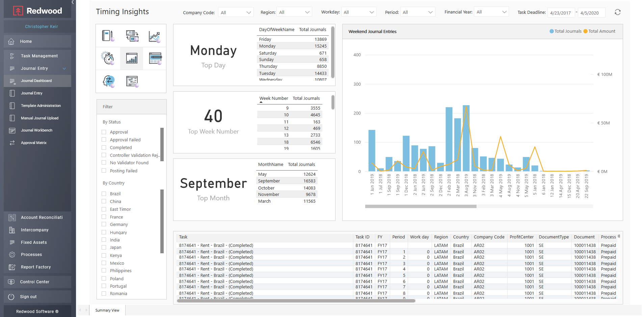Expand the Financial Year dropdown
The height and width of the screenshot is (317, 644).
click(491, 12)
